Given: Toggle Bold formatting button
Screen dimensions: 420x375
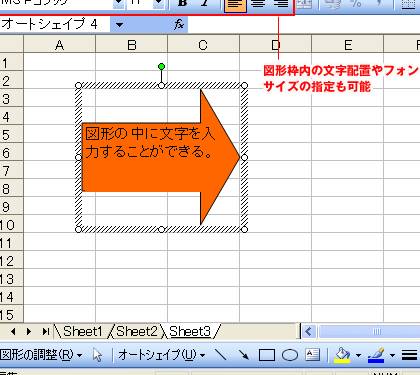Looking at the screenshot, I should click(182, 3).
